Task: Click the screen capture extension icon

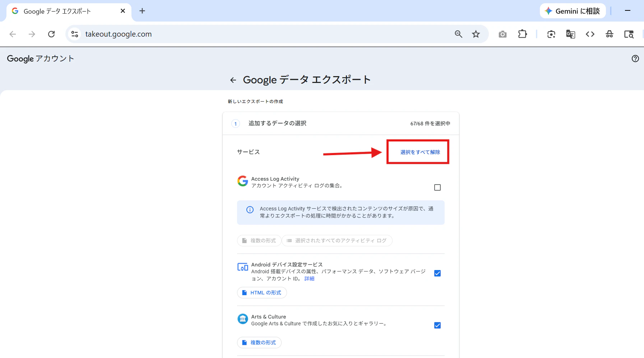Action: pos(551,34)
